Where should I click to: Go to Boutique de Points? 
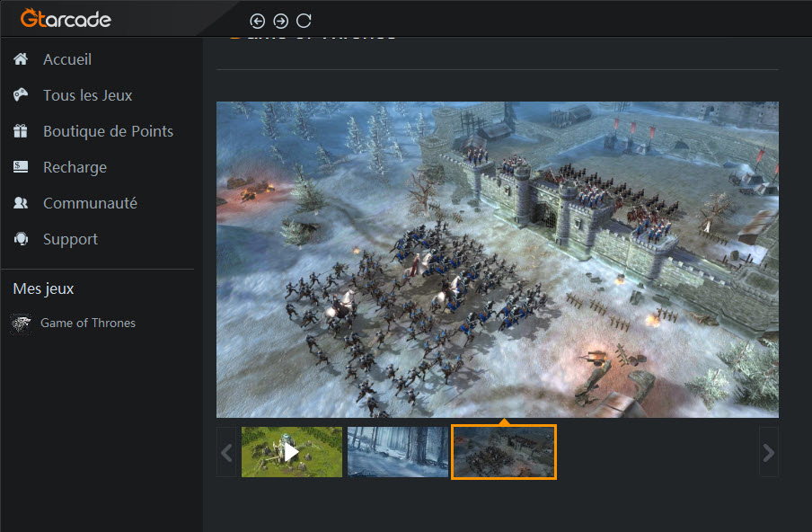[108, 130]
